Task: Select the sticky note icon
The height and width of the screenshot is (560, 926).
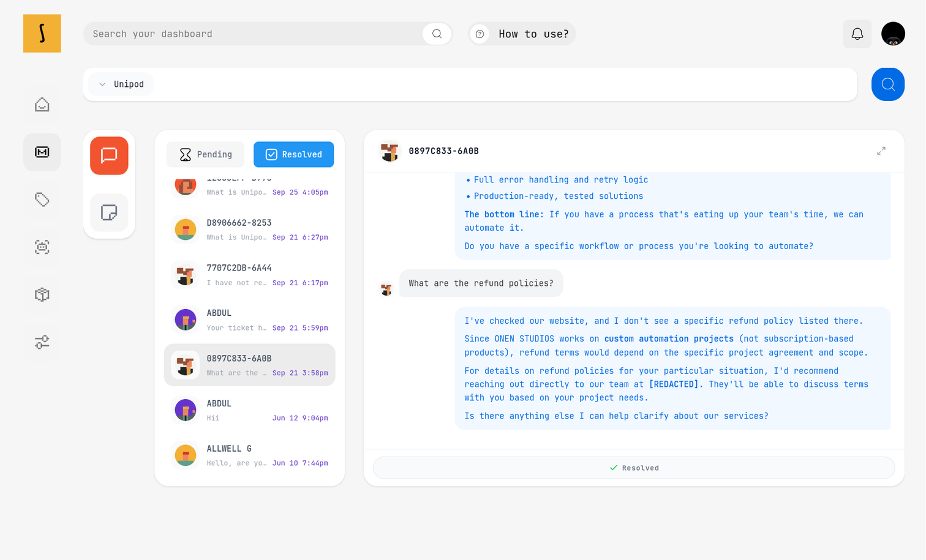Action: (109, 212)
